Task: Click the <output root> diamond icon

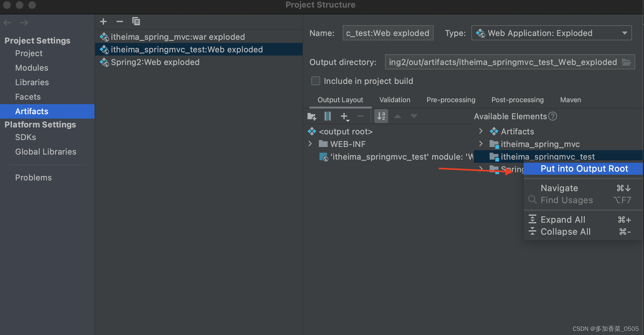Action: tap(312, 131)
